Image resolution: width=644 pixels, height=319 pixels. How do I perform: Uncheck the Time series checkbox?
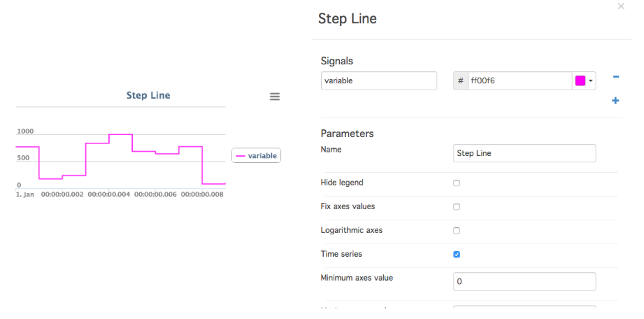coord(457,255)
